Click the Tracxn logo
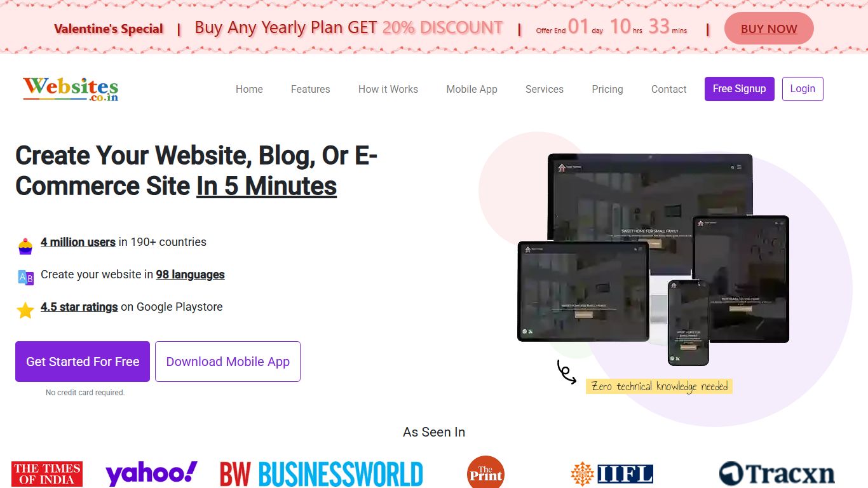868x488 pixels. 776,474
